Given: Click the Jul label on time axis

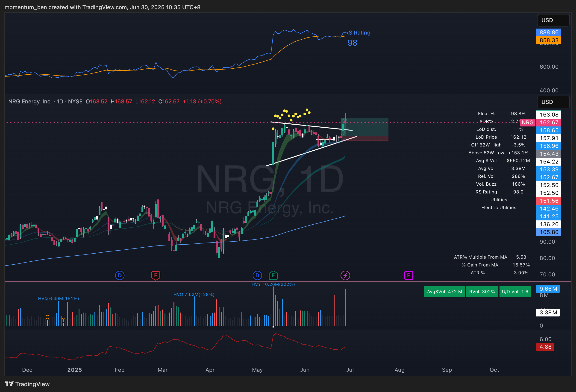Looking at the screenshot, I should [350, 370].
